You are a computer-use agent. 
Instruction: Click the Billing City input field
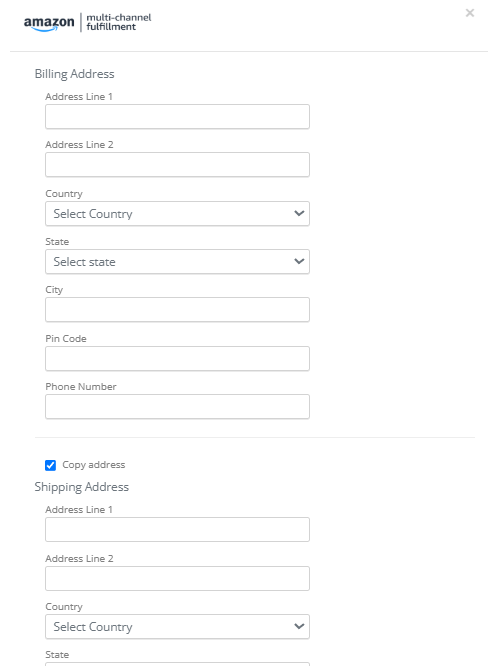pos(177,310)
